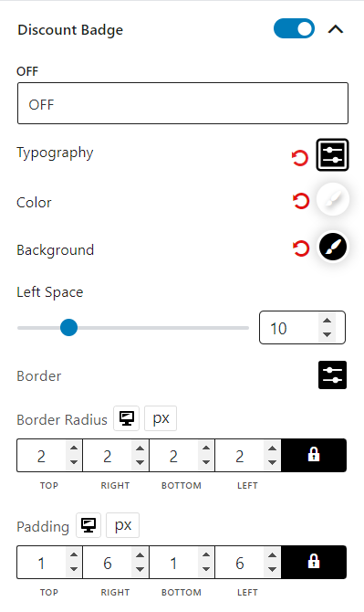
Task: Reset Color with red undo icon
Action: click(x=300, y=201)
